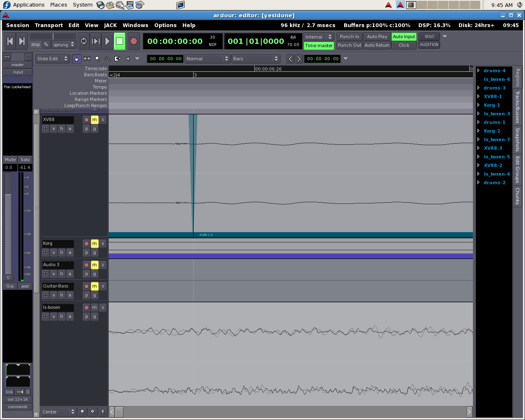
Task: Select the gain automation draw tool
Action: tap(107, 59)
